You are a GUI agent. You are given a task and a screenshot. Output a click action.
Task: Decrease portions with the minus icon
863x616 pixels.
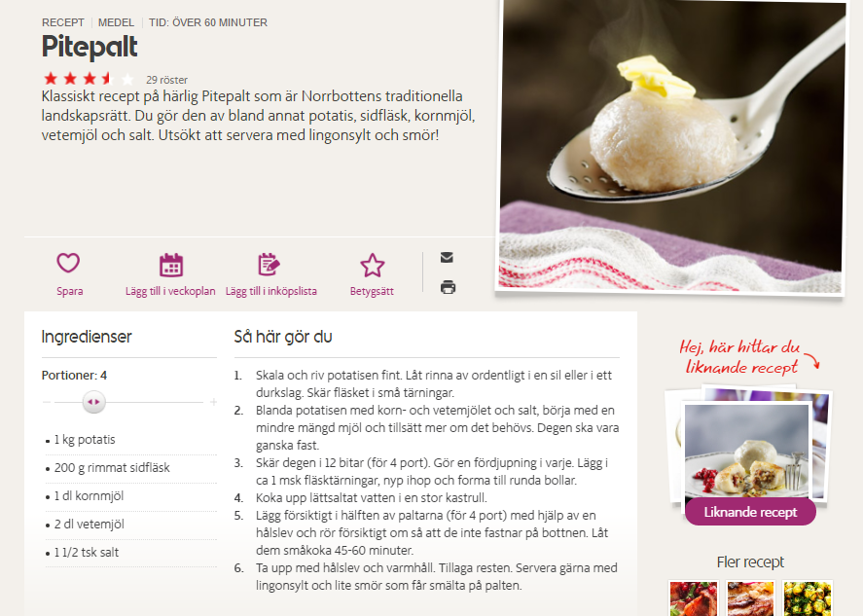click(x=47, y=403)
